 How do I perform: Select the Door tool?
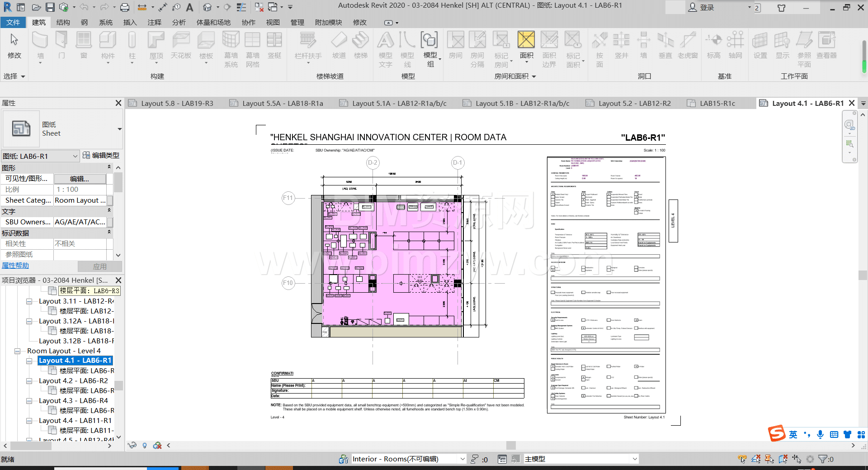tap(61, 46)
